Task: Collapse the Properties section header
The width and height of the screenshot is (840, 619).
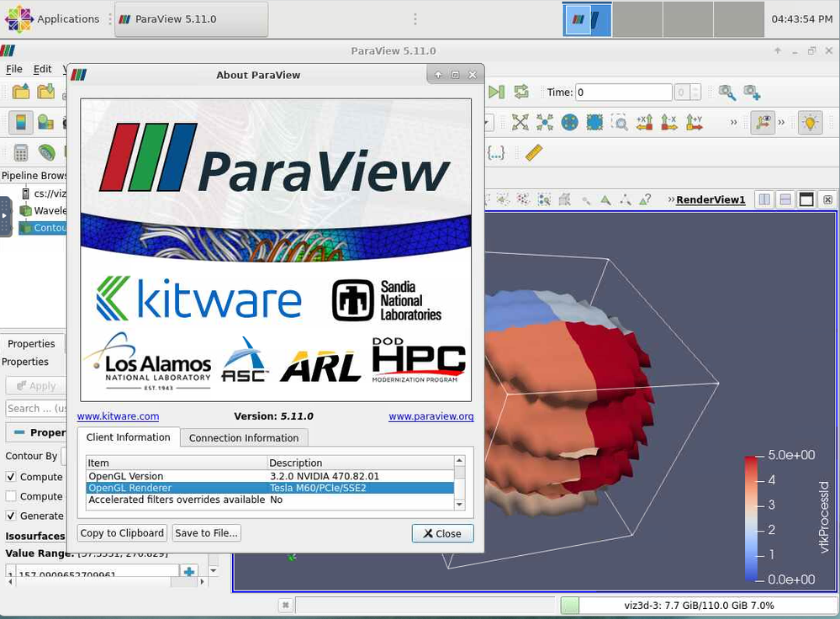Action: 34,432
